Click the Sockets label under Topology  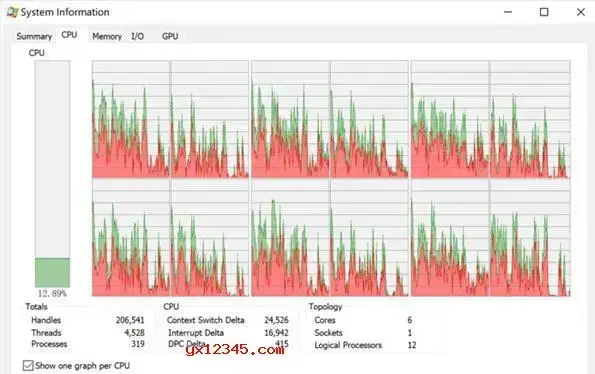[328, 333]
